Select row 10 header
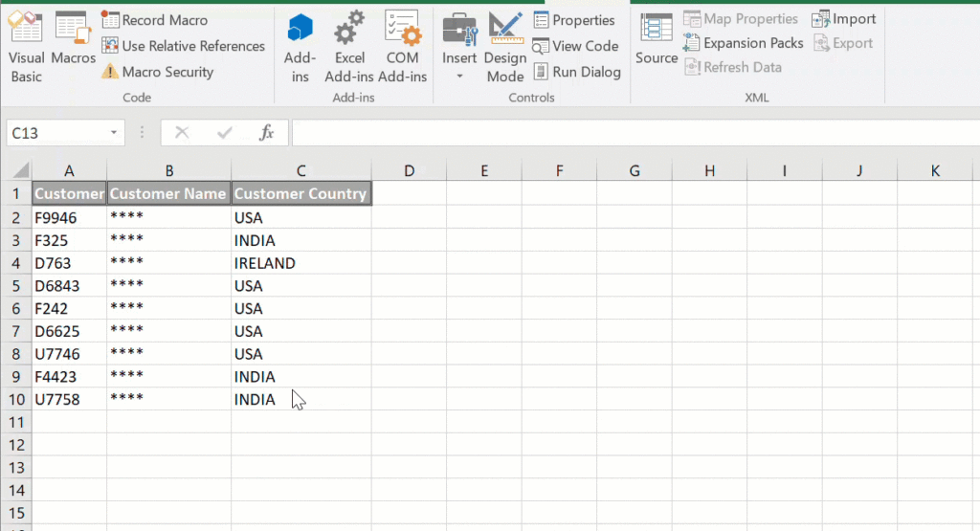980x531 pixels. click(15, 399)
